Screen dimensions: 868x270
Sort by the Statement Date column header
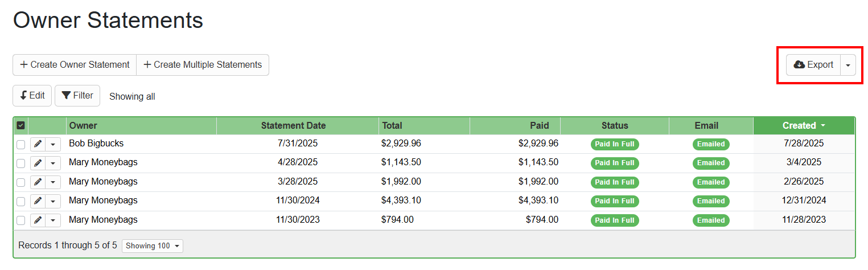[293, 125]
